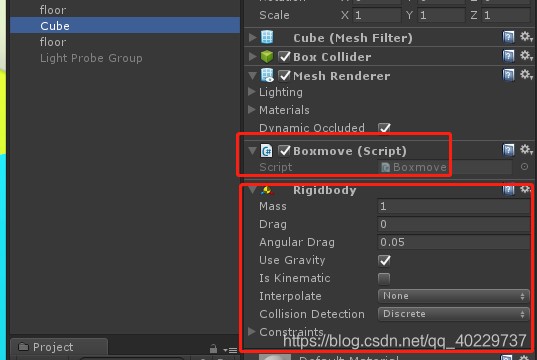The image size is (537, 360).
Task: Click the Use Gravity label
Action: [292, 260]
